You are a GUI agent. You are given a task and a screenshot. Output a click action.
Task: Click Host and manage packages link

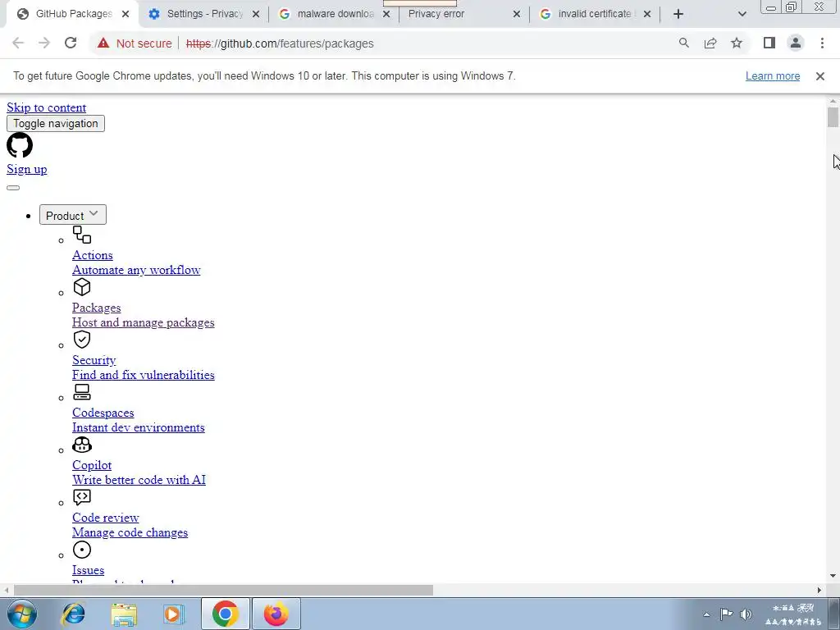tap(143, 322)
